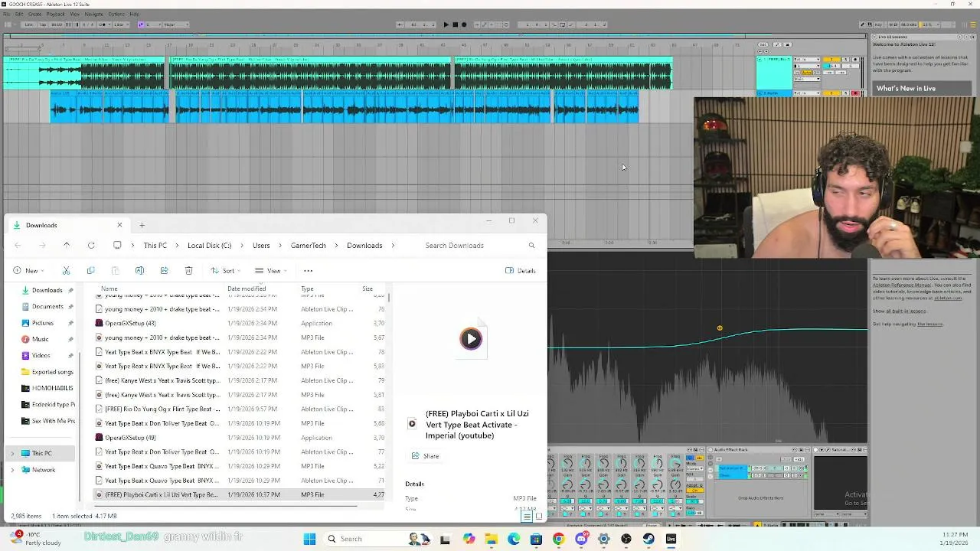Click GamerTech in the address breadcrumb
Screen dimensions: 980x551
tap(308, 245)
